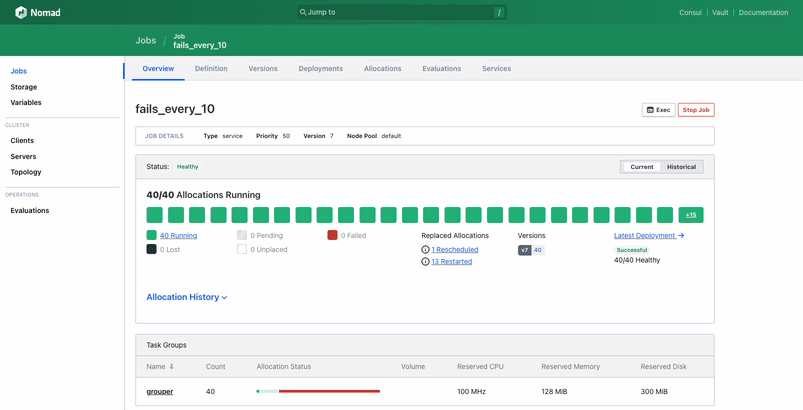This screenshot has width=803, height=410.
Task: Click the +15 more allocations block
Action: (x=691, y=215)
